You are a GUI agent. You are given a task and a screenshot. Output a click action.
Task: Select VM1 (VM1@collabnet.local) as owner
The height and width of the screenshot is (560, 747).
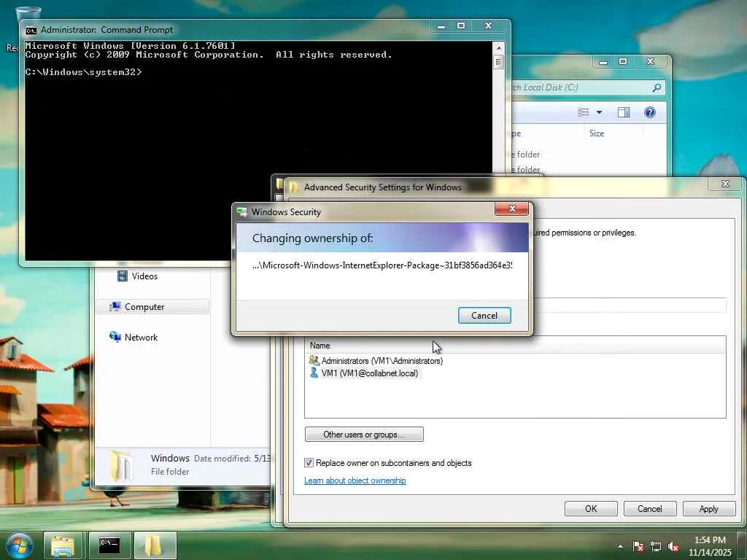click(x=369, y=373)
